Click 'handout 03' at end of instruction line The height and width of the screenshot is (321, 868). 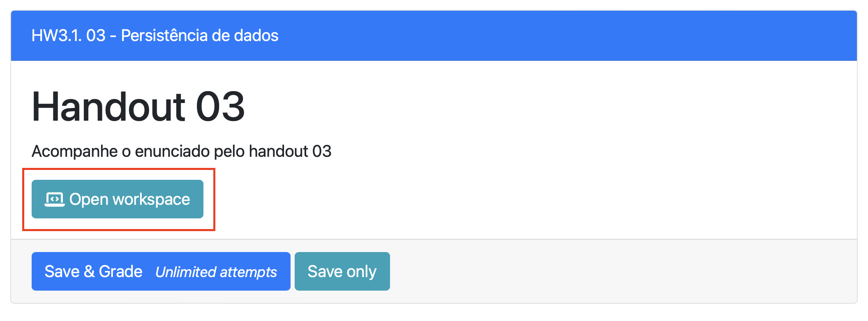[290, 151]
